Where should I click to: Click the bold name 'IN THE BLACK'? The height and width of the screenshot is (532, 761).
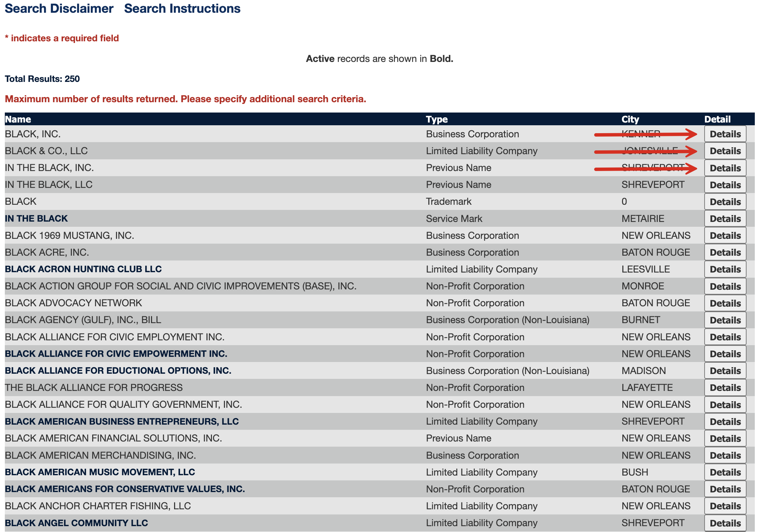pyautogui.click(x=36, y=219)
